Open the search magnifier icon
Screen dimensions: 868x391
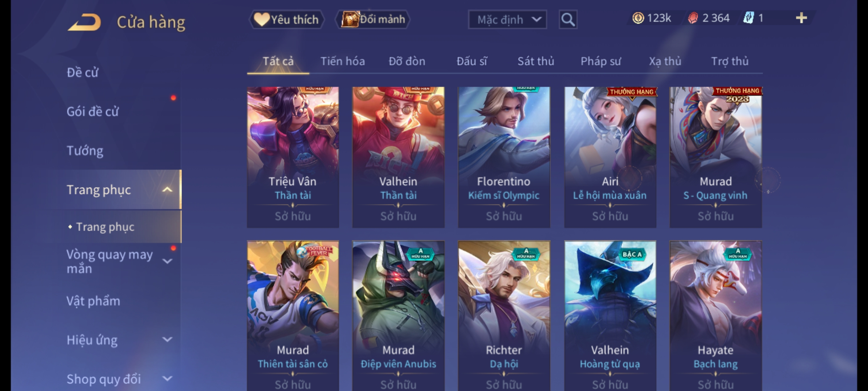(x=568, y=20)
